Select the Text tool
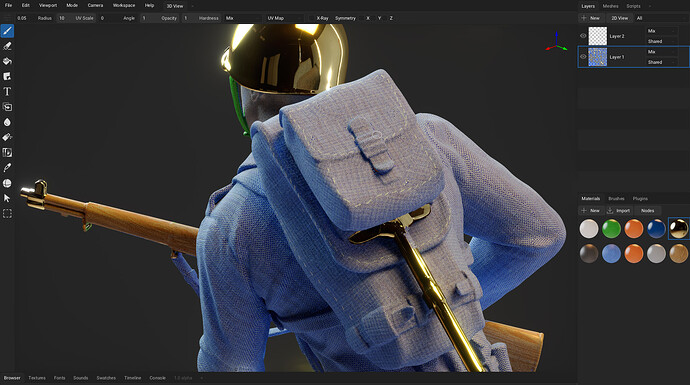The width and height of the screenshot is (690, 385). (7, 92)
